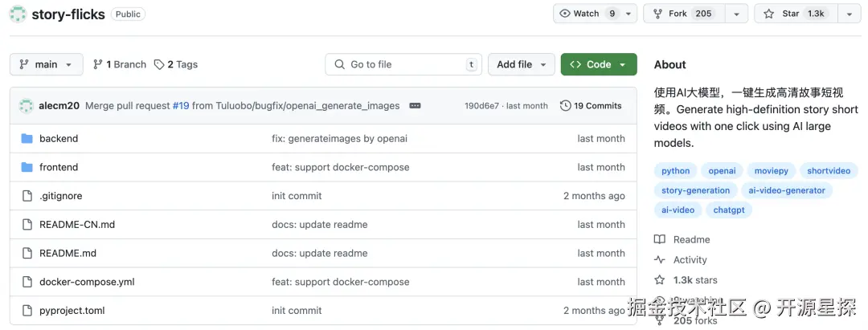
Task: Click the Activity pulse icon
Action: pos(660,259)
